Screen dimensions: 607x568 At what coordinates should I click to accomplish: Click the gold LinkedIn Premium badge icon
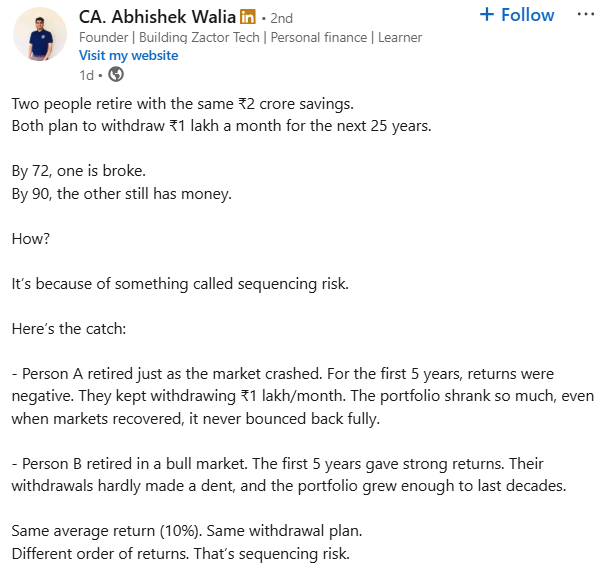[x=247, y=17]
